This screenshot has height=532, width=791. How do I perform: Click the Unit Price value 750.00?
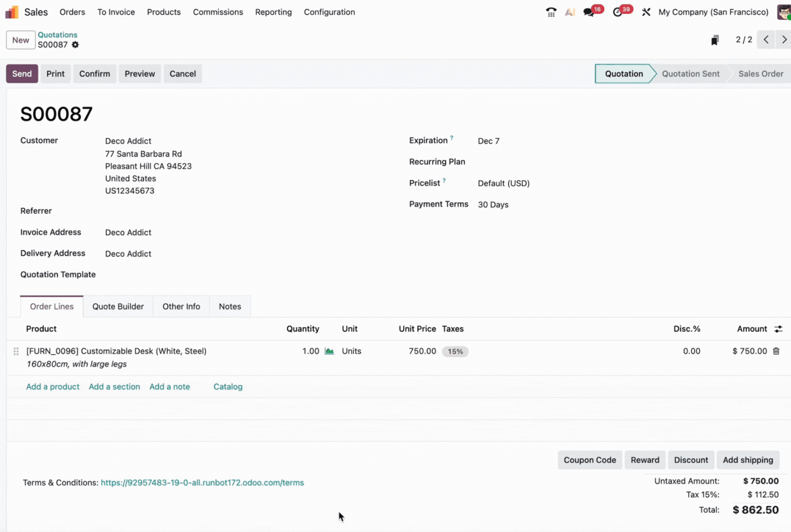[422, 351]
